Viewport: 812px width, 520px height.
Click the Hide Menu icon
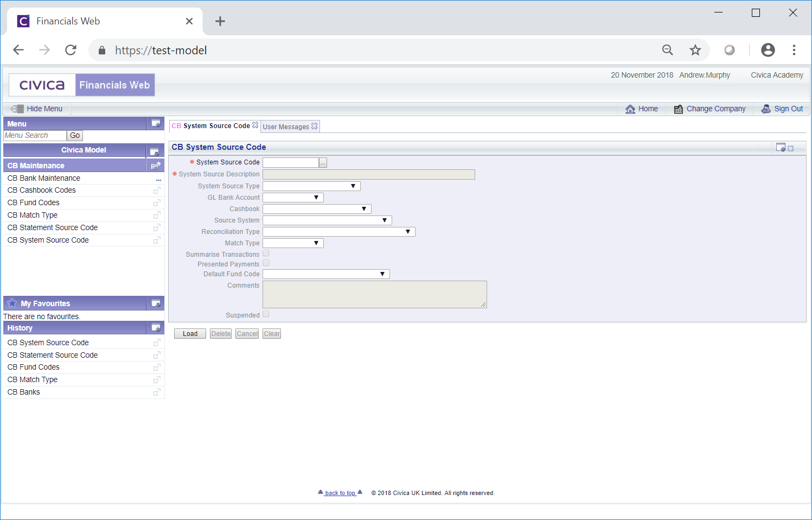(x=17, y=109)
